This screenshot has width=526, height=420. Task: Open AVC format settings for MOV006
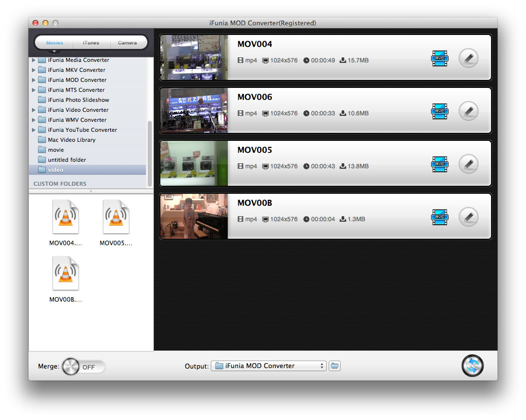(x=440, y=111)
